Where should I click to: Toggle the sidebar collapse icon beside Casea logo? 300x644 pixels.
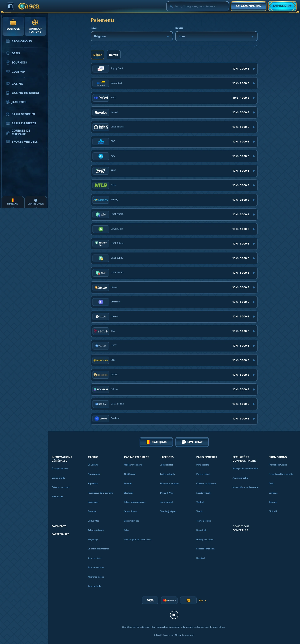(10, 6)
